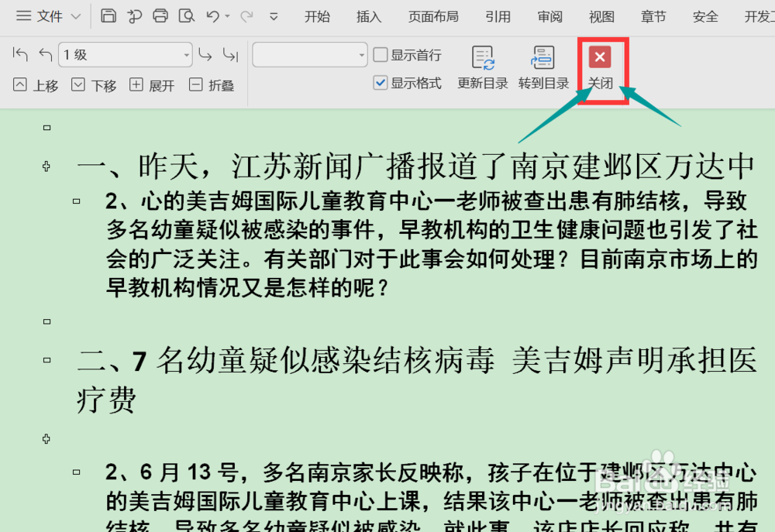Click text 多名幼童疑似被感染的事件
This screenshot has width=775, height=532.
pos(241,230)
